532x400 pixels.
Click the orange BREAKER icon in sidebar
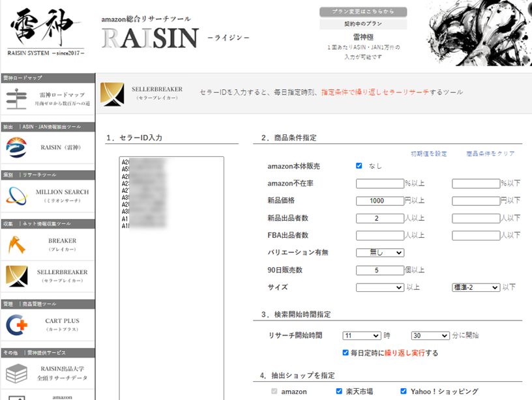(x=16, y=245)
